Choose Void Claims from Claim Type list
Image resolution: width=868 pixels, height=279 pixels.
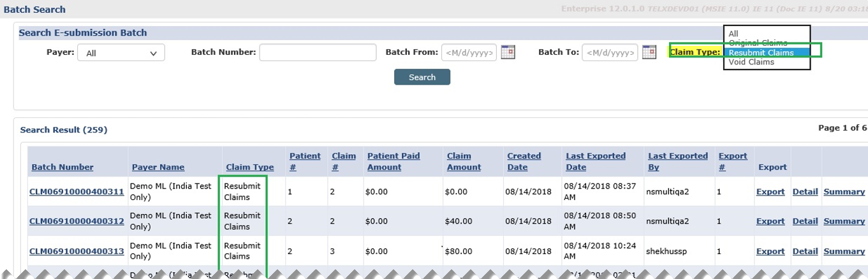point(751,62)
